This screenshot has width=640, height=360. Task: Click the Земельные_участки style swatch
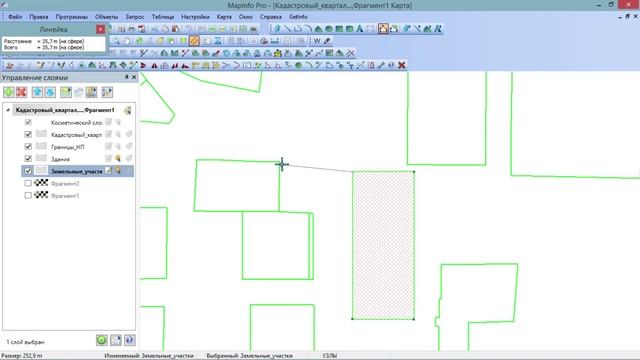[x=41, y=171]
